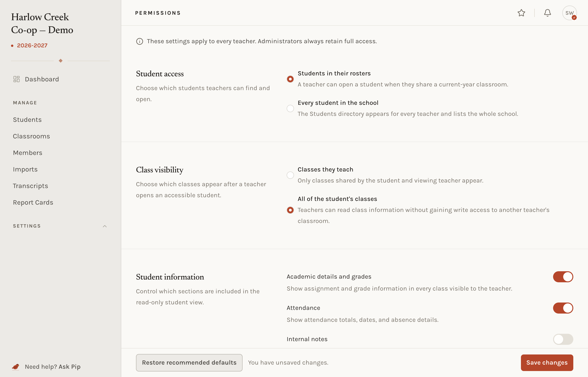Collapse the Settings section chevron

tap(105, 226)
